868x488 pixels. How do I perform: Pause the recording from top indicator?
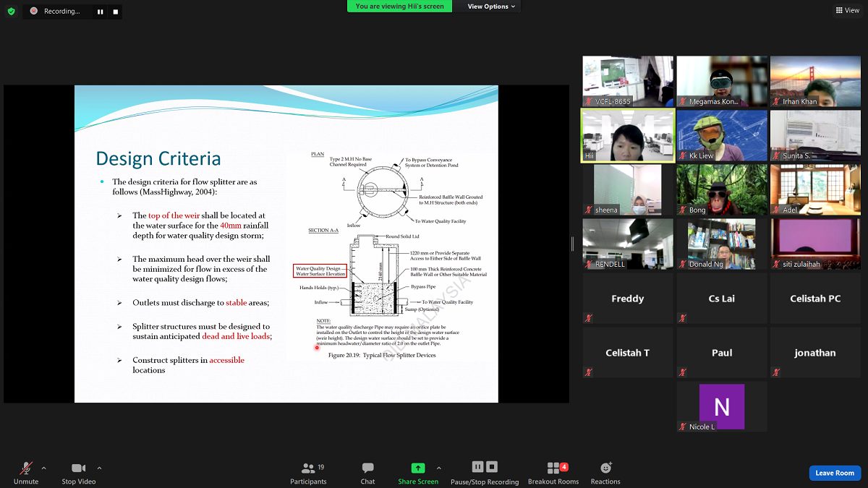100,12
